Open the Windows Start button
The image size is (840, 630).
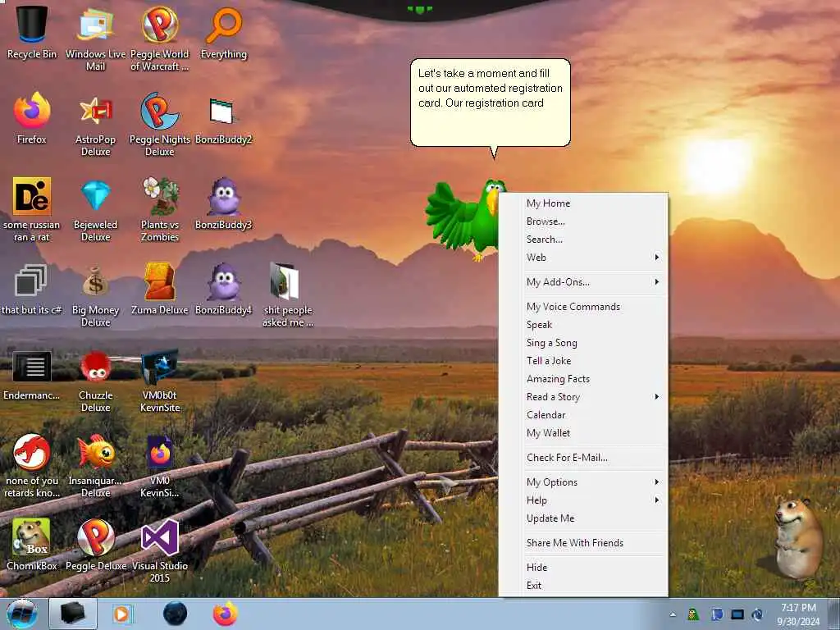[22, 614]
